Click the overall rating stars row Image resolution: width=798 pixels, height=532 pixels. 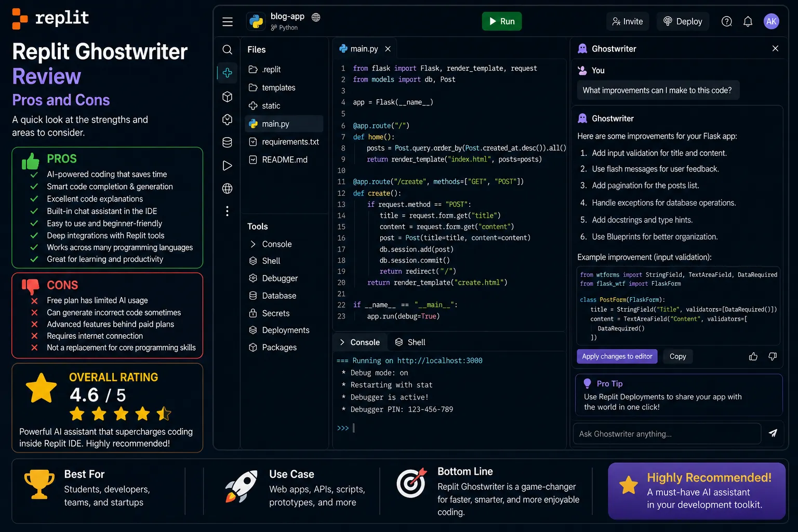click(121, 414)
